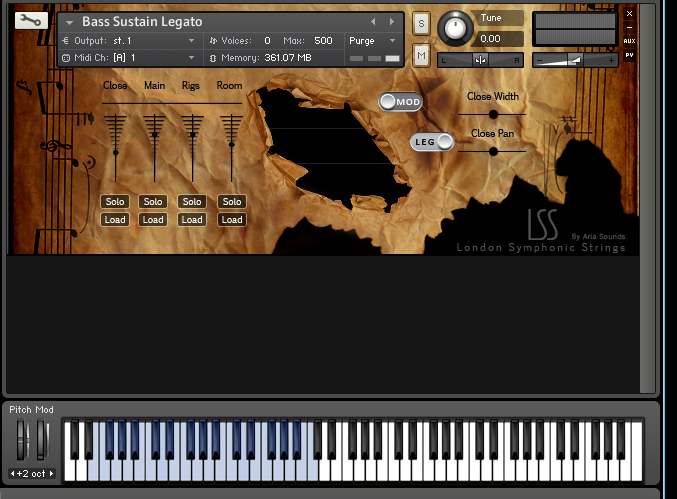Play the leftmost white key on keyboard

pos(70,471)
